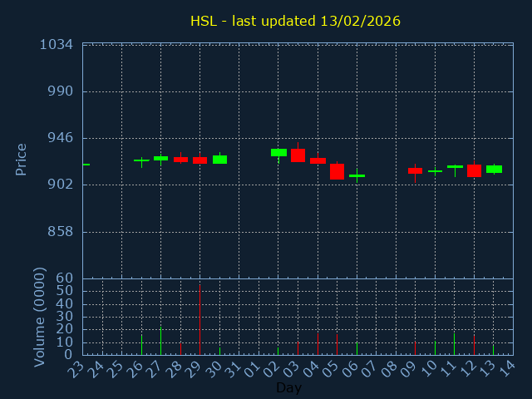
Task: Select the red candlestick on day 05
Action: click(x=337, y=171)
